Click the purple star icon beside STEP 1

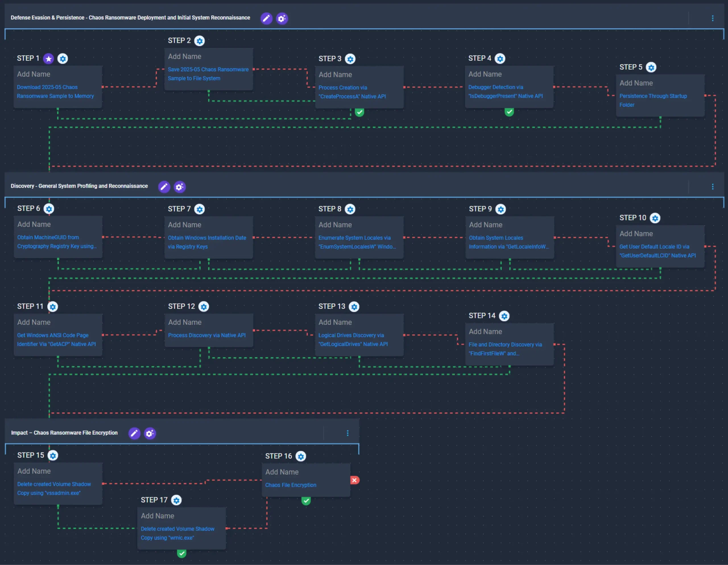click(49, 59)
